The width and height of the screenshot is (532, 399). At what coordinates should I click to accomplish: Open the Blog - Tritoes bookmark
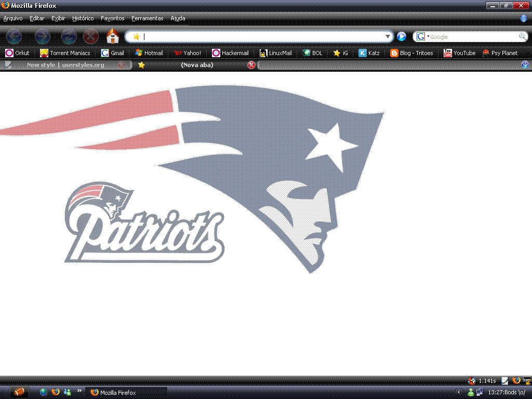coord(411,53)
